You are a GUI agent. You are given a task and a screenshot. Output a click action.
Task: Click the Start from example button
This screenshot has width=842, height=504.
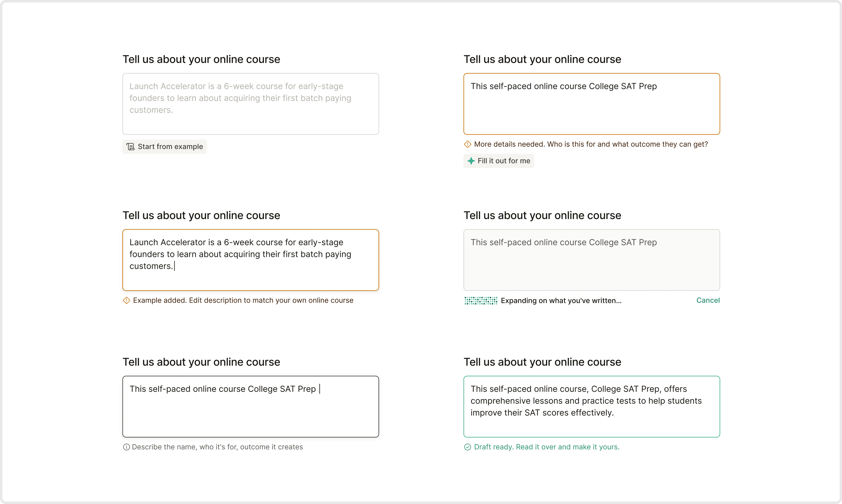coord(164,147)
